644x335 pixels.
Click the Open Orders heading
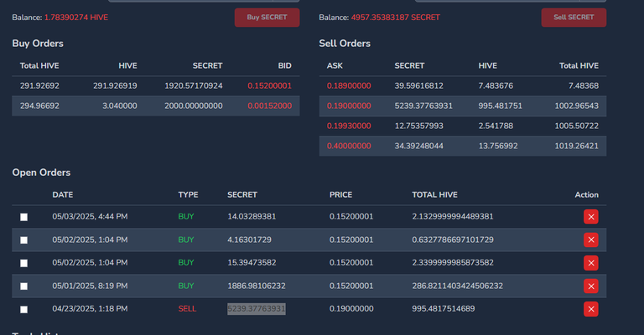(41, 173)
